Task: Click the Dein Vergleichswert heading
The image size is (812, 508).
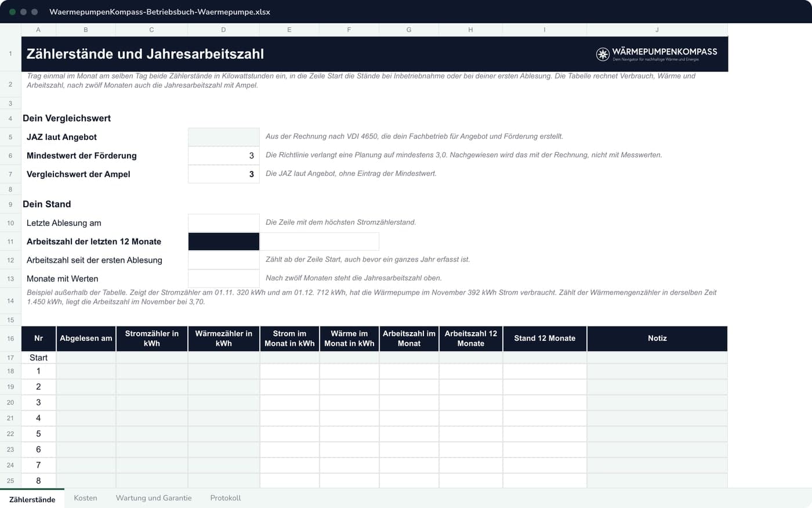Action: coord(67,118)
